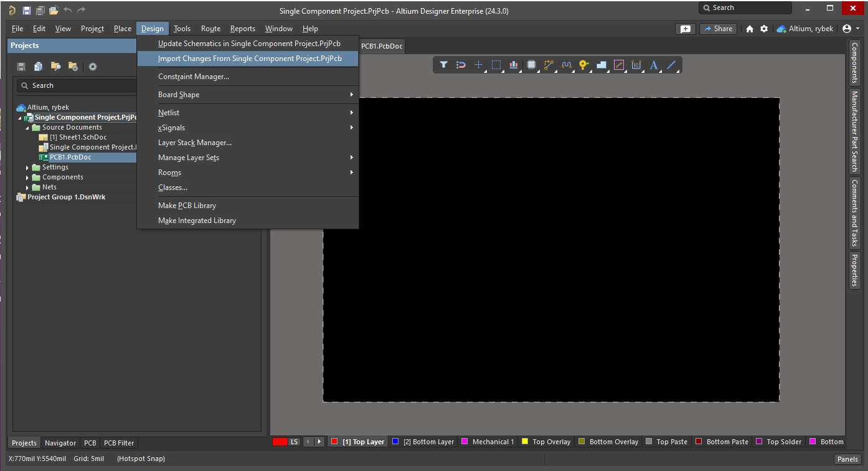868x471 pixels.
Task: Activate the interactive routing tool
Action: tap(549, 65)
